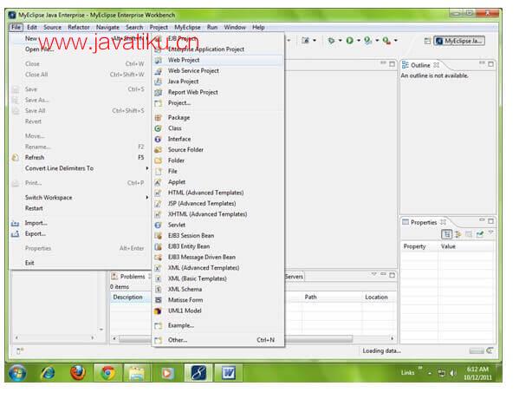
Task: Click the Debug bug toolbar icon
Action: [331, 41]
